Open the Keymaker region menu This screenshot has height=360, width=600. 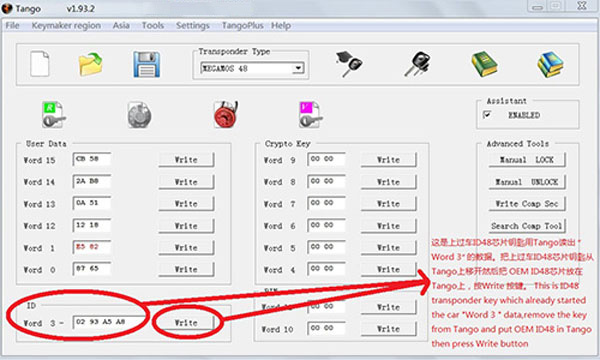point(66,26)
